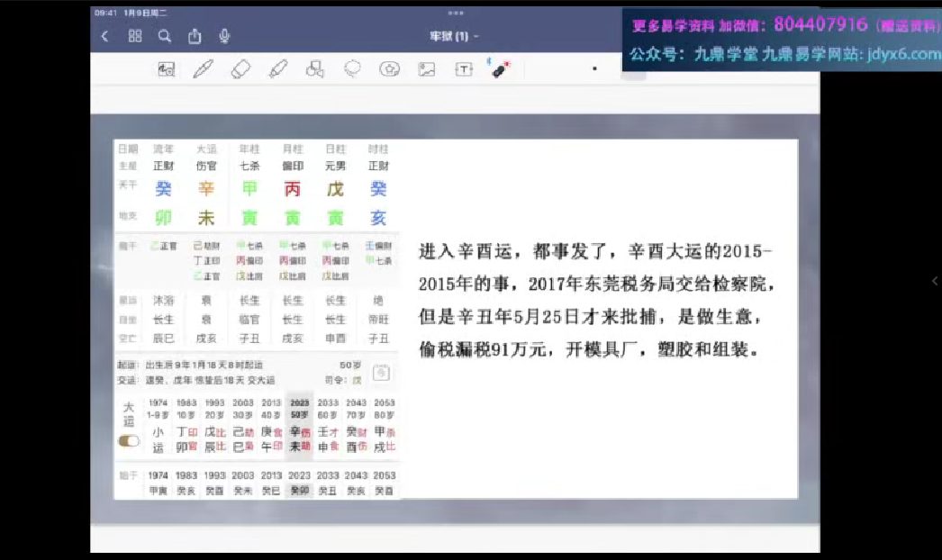The height and width of the screenshot is (560, 942).
Task: Open the page thumbnails grid view
Action: [135, 36]
